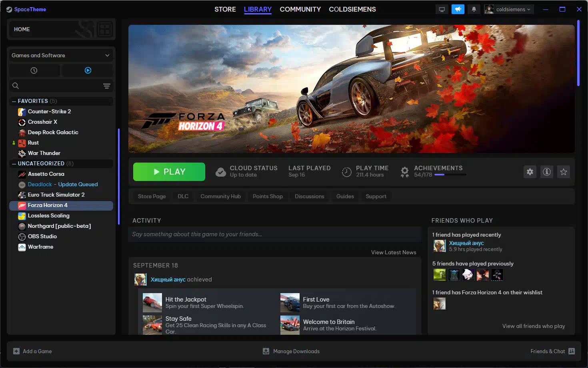The width and height of the screenshot is (588, 368).
Task: Click the First Love achievement icon
Action: coord(290,303)
